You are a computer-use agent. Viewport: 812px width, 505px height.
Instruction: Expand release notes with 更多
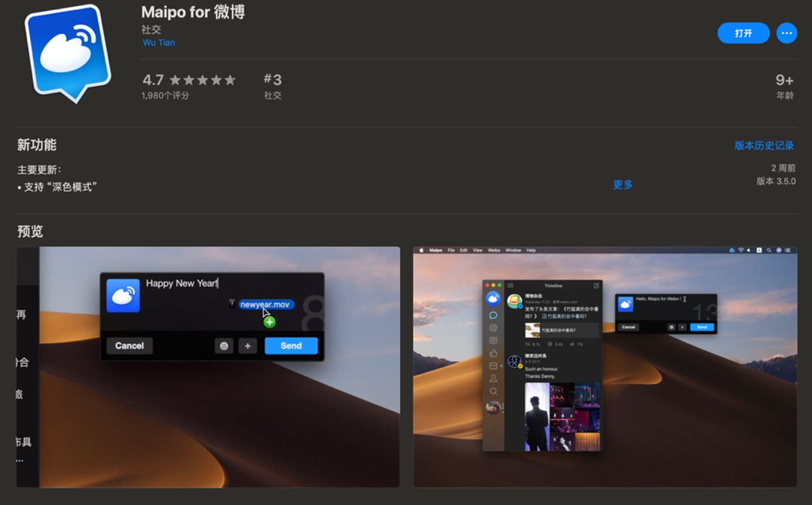(623, 184)
